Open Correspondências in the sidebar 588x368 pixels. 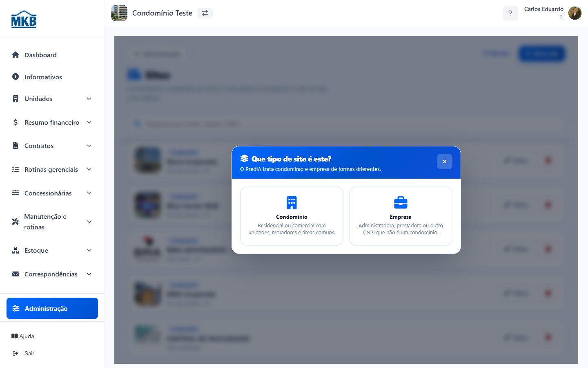tap(52, 274)
